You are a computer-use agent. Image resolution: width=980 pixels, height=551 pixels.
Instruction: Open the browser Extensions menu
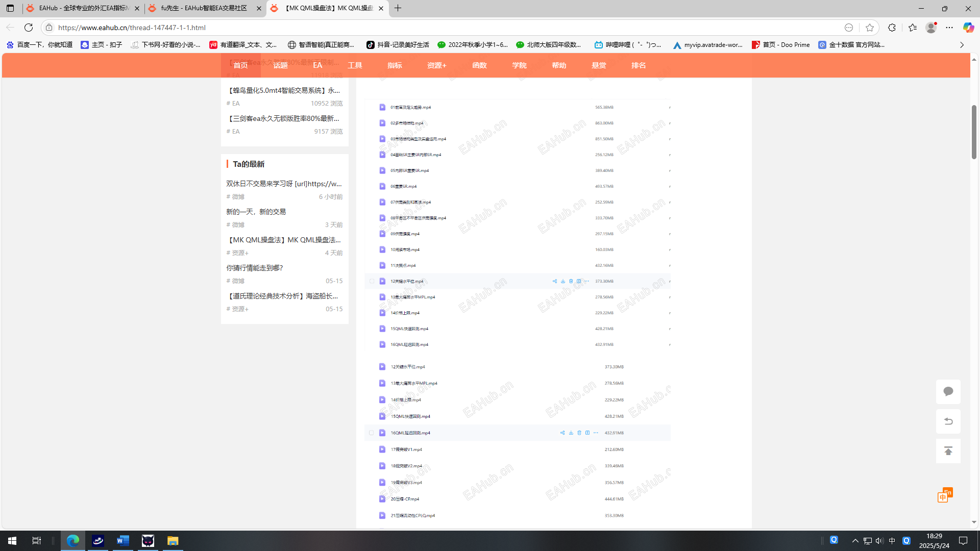pos(892,28)
